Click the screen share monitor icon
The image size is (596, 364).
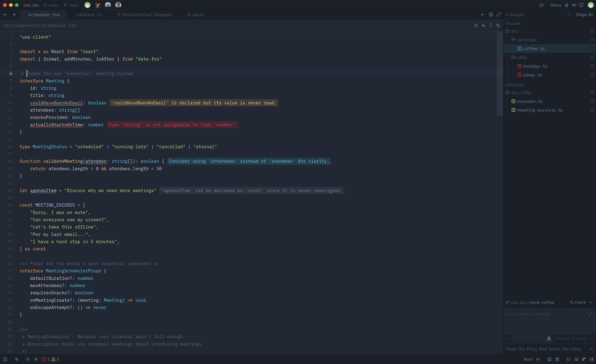pyautogui.click(x=581, y=5)
